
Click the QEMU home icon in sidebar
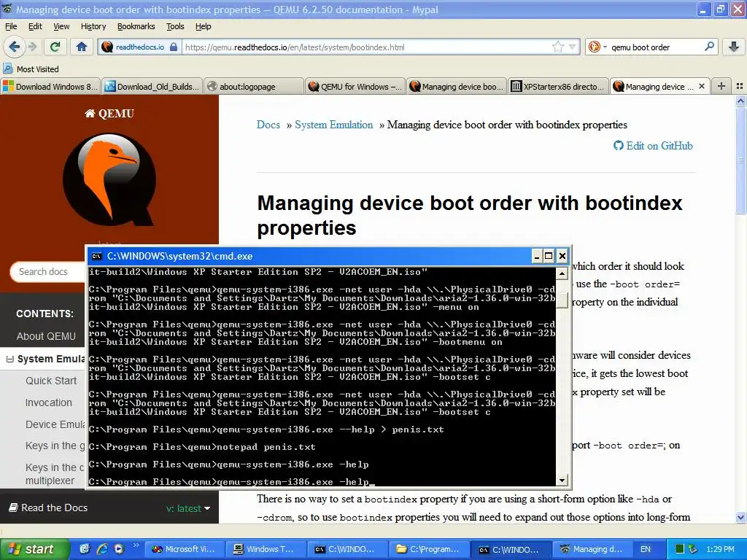coord(90,113)
